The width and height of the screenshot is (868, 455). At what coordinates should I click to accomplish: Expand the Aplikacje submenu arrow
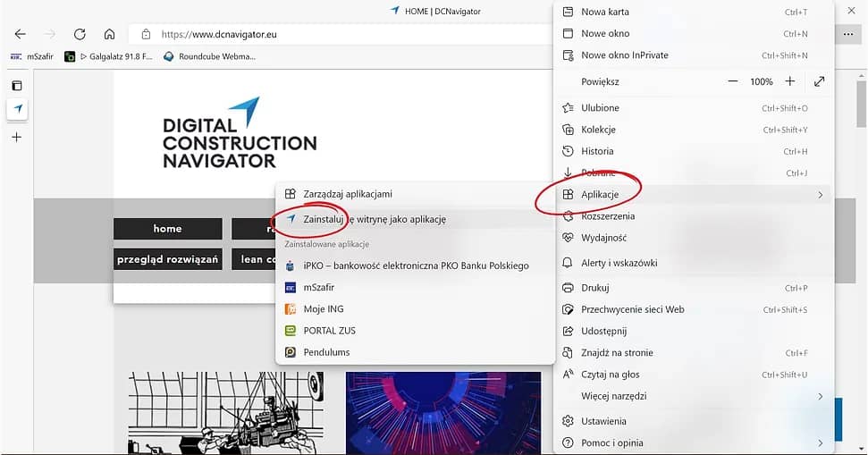click(x=821, y=194)
